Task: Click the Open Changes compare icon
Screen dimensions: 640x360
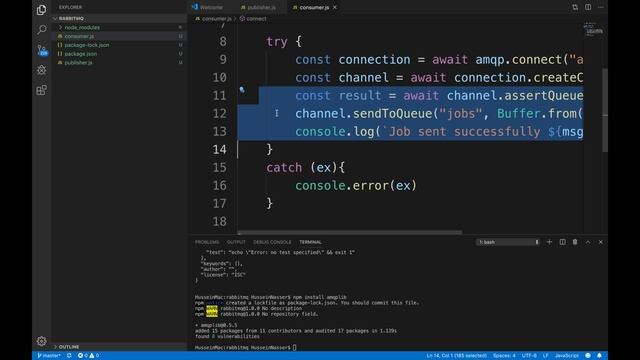Action: coord(575,7)
